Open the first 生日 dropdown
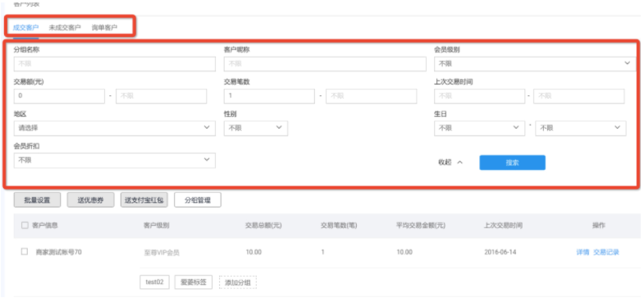This screenshot has height=298, width=644. 479,128
